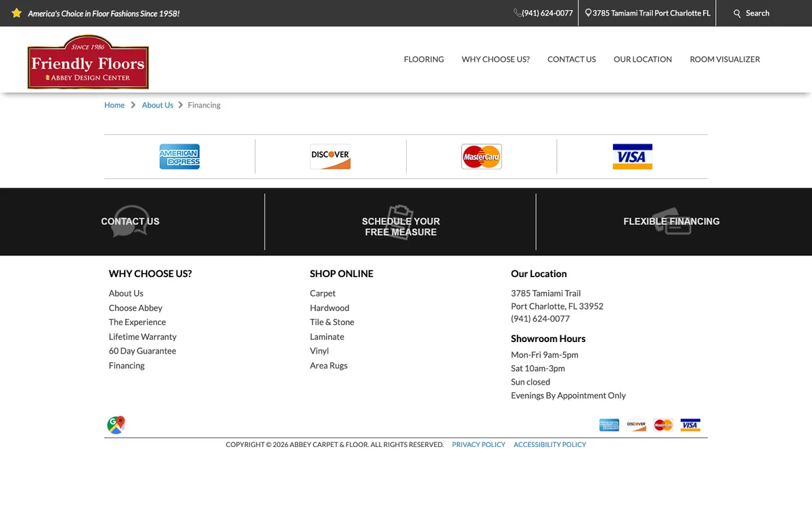
Task: Open About Us footer link
Action: 126,293
